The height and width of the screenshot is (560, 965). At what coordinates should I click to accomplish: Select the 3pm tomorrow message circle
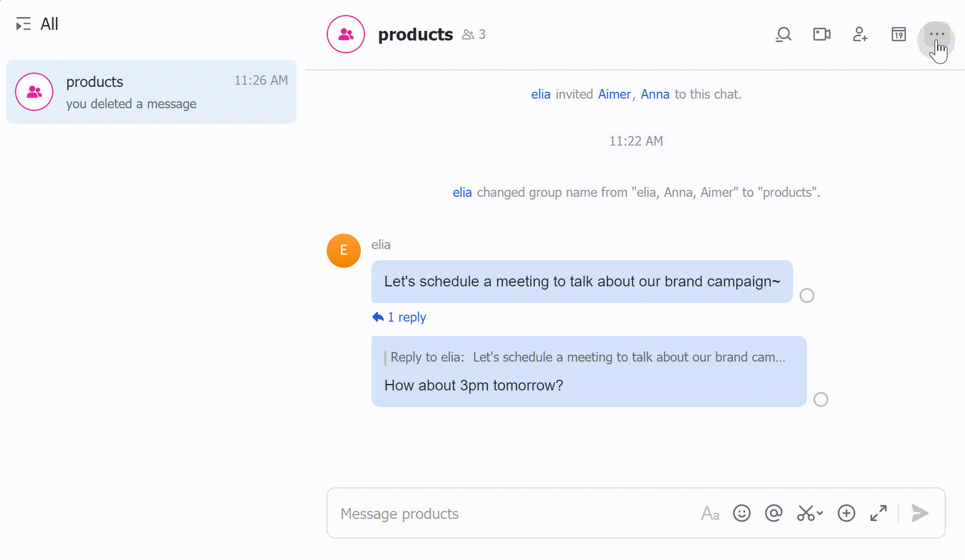(821, 399)
